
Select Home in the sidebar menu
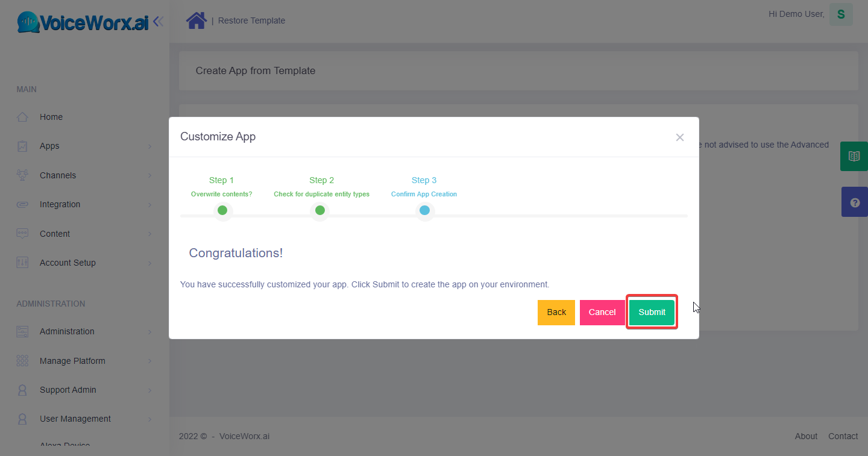51,117
